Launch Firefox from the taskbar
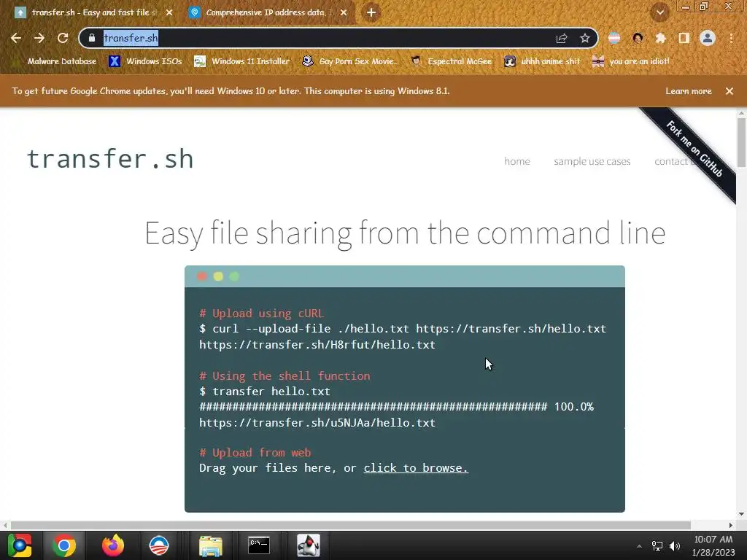This screenshot has width=747, height=560. click(x=112, y=545)
